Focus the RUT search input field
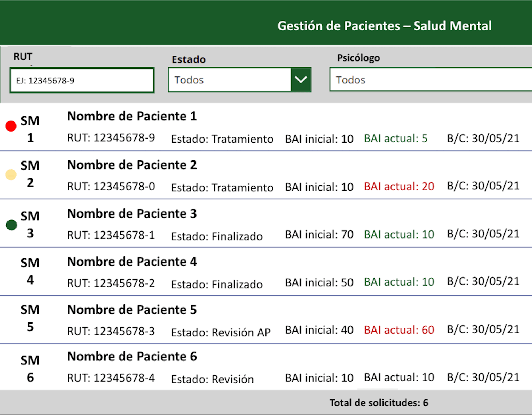Screen dimensions: 532x415 82,80
